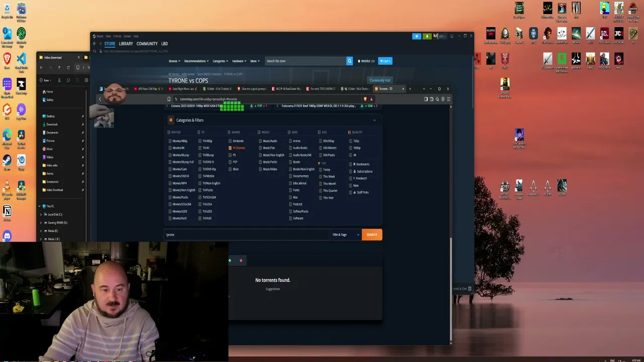Screen dimensions: 644x362
Task: Click the Brave Shields icon in address bar
Action: [x=365, y=99]
